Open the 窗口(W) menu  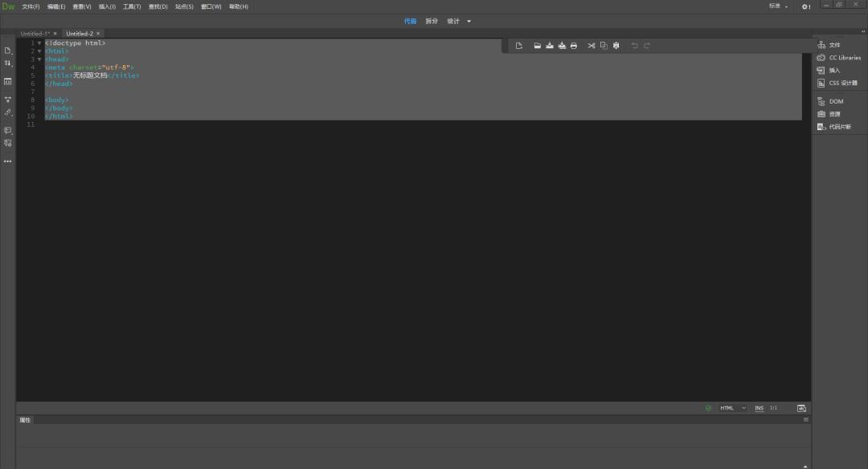click(x=211, y=6)
